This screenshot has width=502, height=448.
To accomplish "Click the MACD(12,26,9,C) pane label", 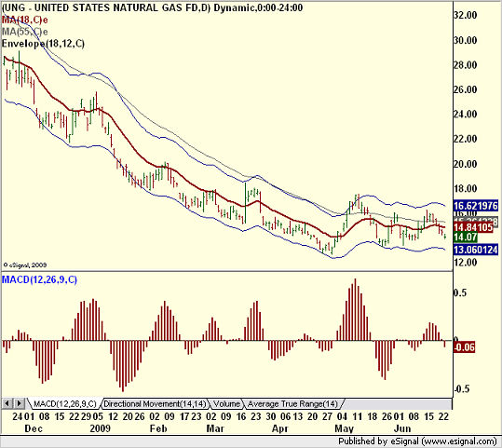I will pyautogui.click(x=39, y=279).
